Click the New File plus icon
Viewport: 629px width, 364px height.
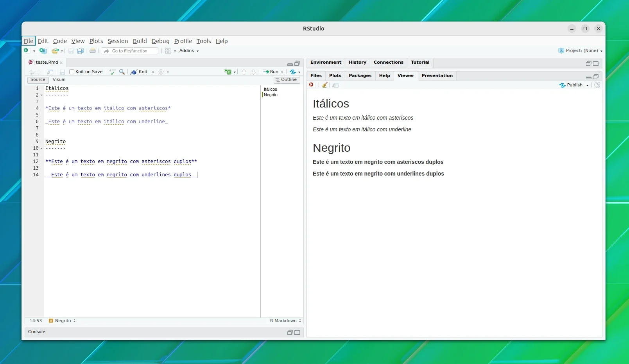click(x=26, y=50)
